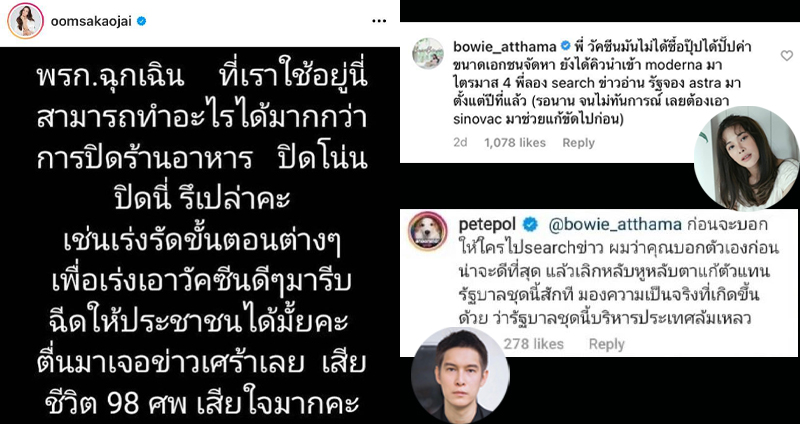Like bowie_atthama's comment with the heart
This screenshot has height=424, width=800.
click(787, 56)
